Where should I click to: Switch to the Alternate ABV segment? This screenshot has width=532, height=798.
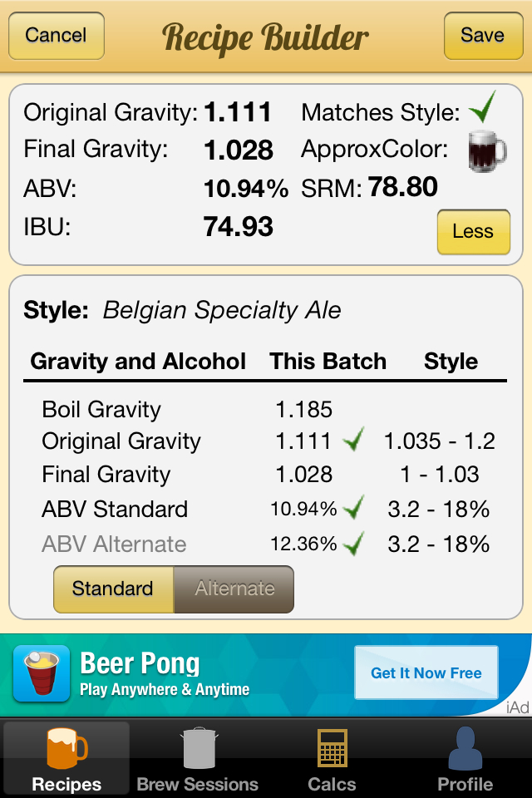tap(234, 589)
